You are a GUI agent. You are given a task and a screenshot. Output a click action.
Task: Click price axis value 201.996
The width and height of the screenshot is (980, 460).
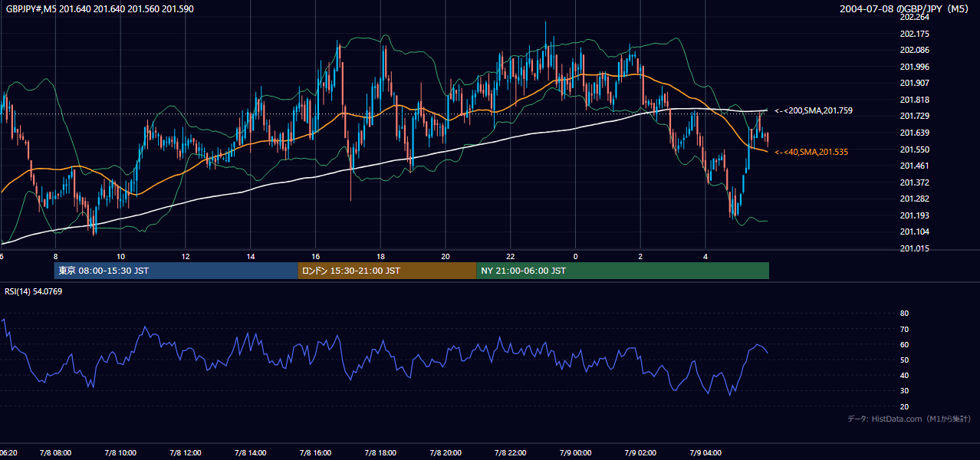915,67
